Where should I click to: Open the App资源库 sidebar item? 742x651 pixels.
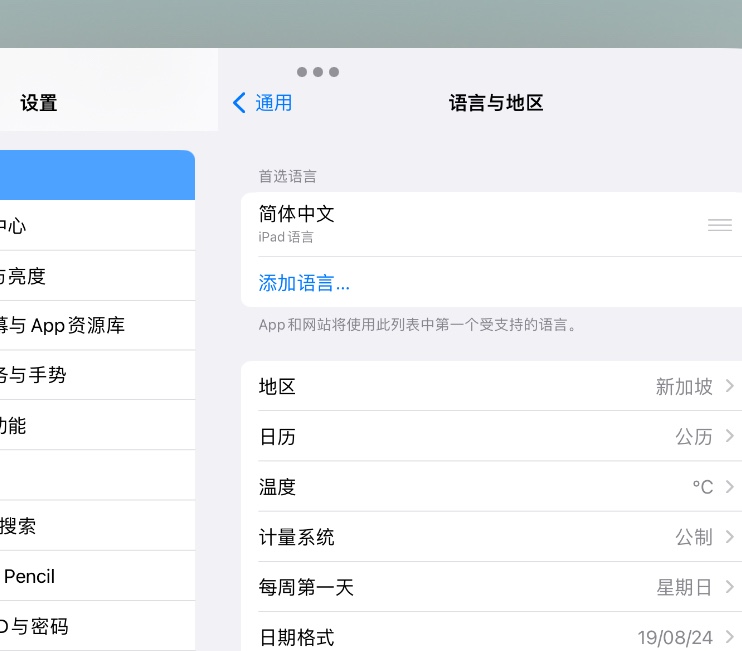95,326
